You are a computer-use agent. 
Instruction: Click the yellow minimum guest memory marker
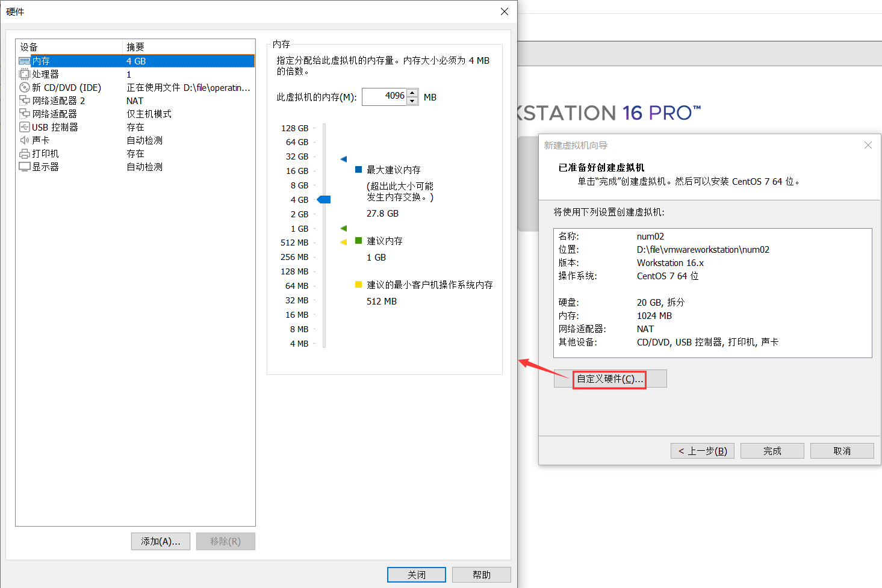344,242
